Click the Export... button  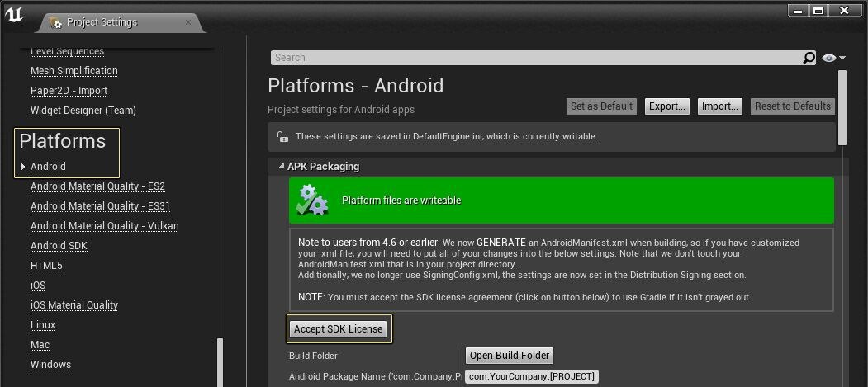coord(669,106)
